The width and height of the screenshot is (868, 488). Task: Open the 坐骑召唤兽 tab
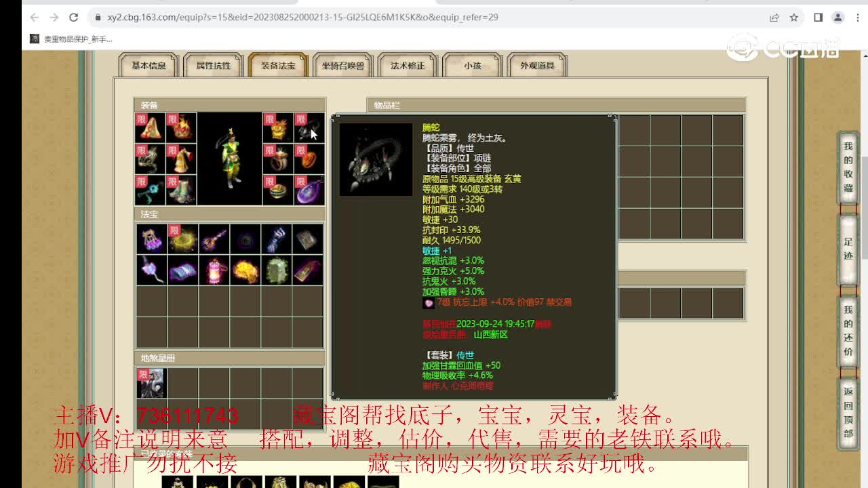click(x=343, y=66)
